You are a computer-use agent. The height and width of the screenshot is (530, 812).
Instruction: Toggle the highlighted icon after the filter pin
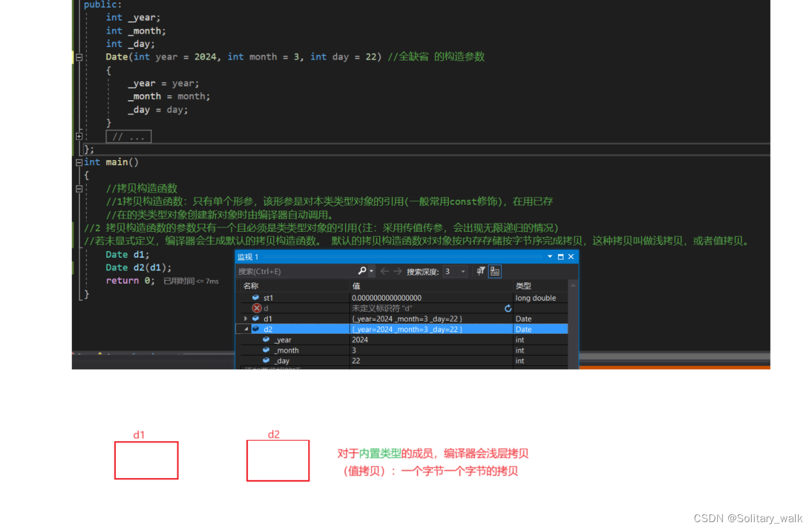(495, 271)
